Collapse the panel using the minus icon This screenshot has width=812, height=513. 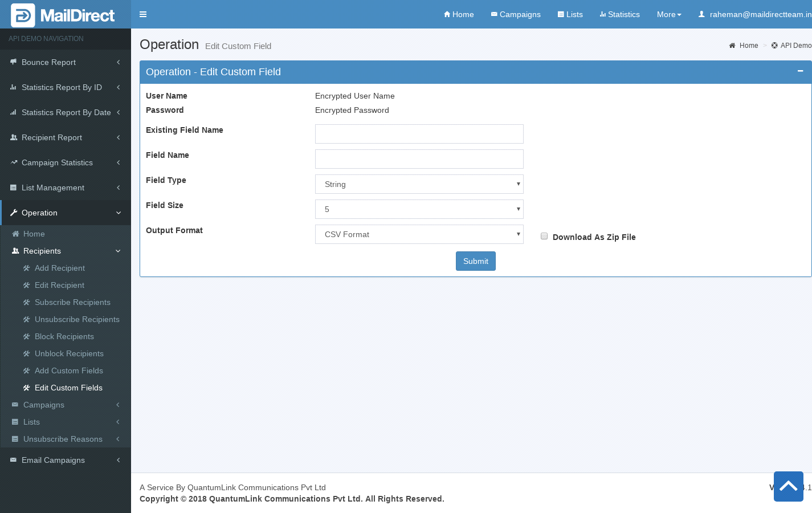pos(800,71)
